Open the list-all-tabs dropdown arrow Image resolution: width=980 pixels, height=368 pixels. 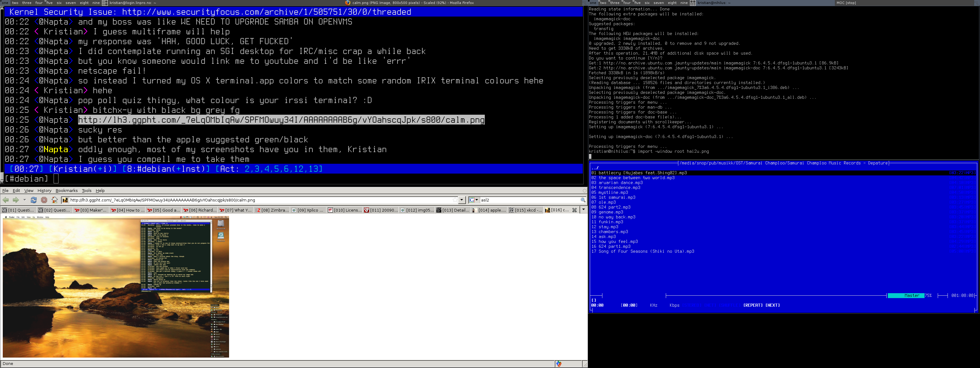[584, 210]
